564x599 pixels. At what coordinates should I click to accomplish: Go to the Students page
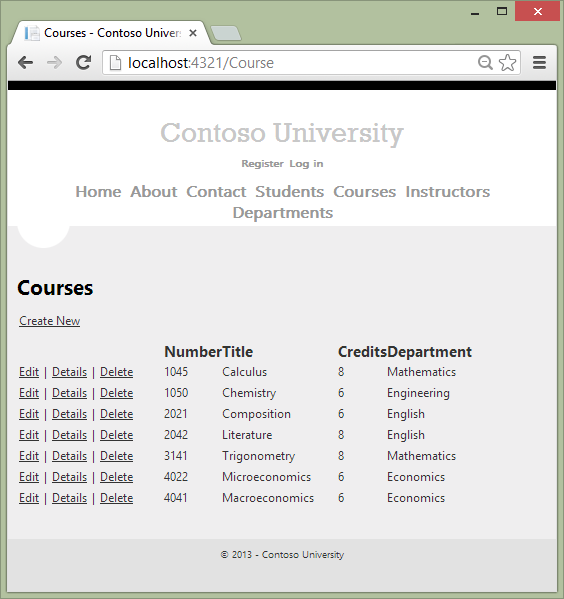[x=290, y=192]
